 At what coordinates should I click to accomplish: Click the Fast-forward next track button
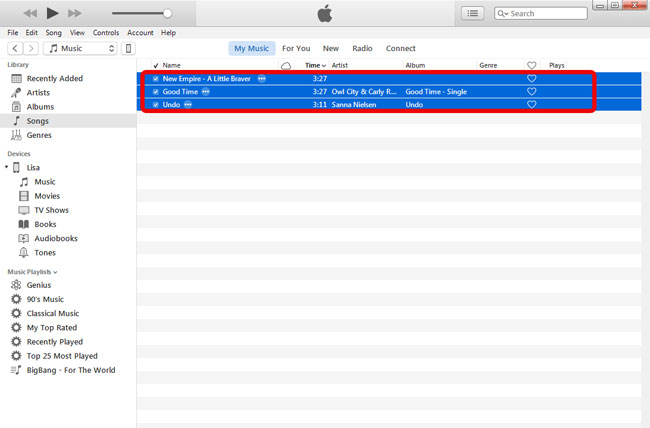click(x=75, y=13)
